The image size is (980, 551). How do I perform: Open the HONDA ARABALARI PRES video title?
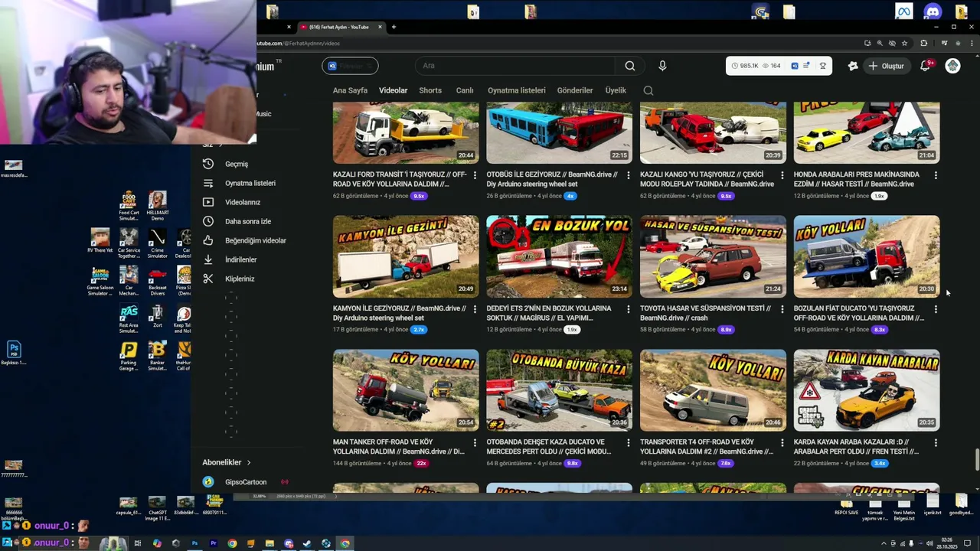click(857, 179)
